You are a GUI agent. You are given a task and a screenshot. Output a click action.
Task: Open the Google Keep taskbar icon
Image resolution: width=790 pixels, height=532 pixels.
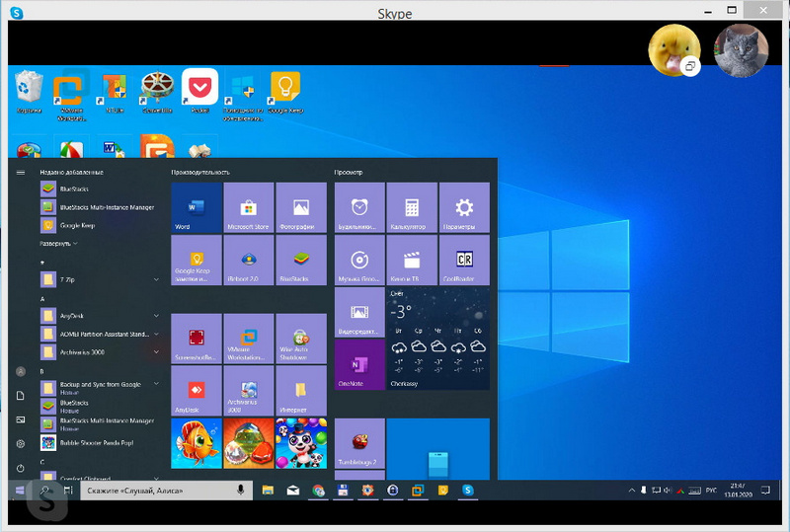(442, 491)
